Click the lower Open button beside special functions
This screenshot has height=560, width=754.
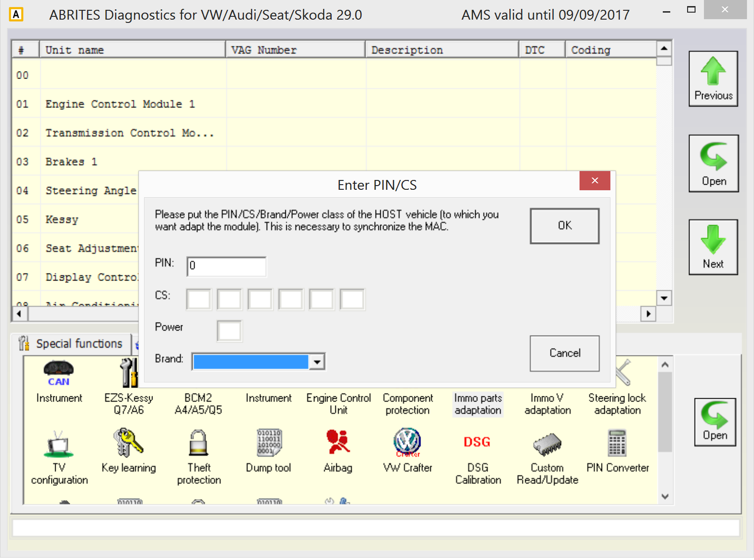[x=715, y=422]
